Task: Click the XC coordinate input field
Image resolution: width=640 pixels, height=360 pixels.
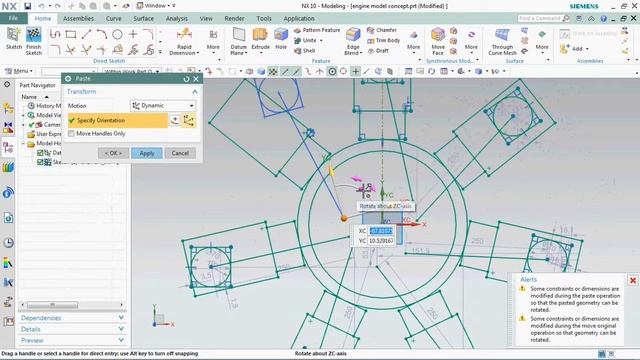Action: pos(381,231)
